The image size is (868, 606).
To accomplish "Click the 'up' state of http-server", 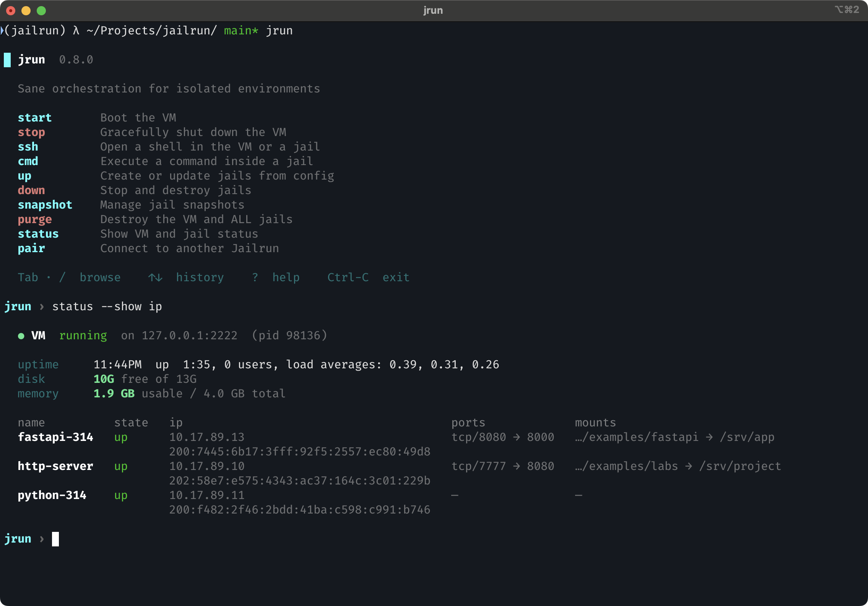I will coord(121,467).
